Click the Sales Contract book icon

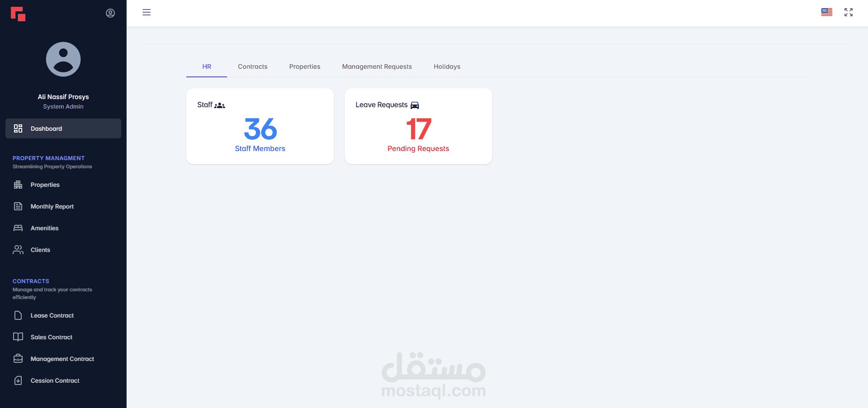tap(18, 337)
